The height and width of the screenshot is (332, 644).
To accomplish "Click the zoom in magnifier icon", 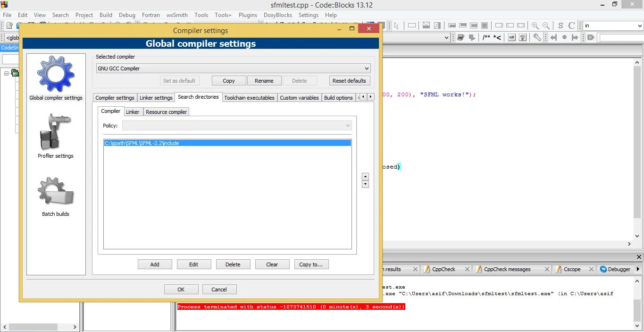I will click(535, 26).
